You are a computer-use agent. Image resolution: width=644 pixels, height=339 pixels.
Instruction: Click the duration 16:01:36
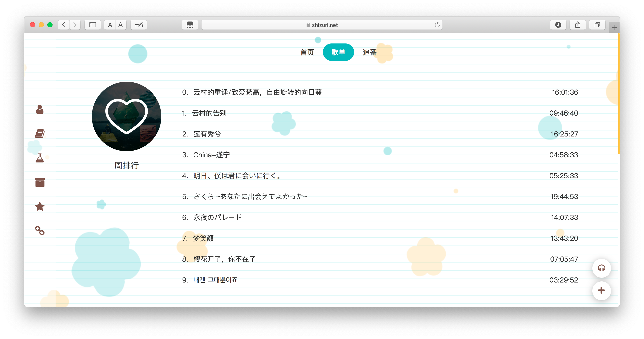[565, 92]
